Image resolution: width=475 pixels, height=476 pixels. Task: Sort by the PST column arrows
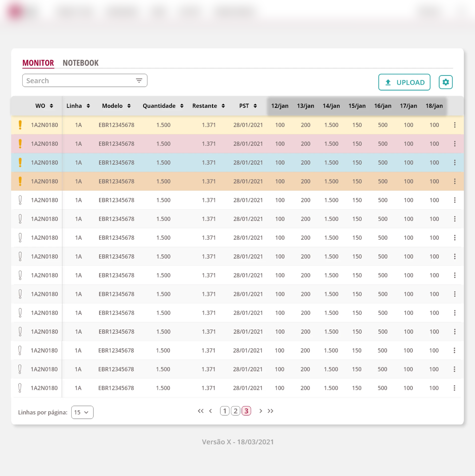[x=255, y=106]
